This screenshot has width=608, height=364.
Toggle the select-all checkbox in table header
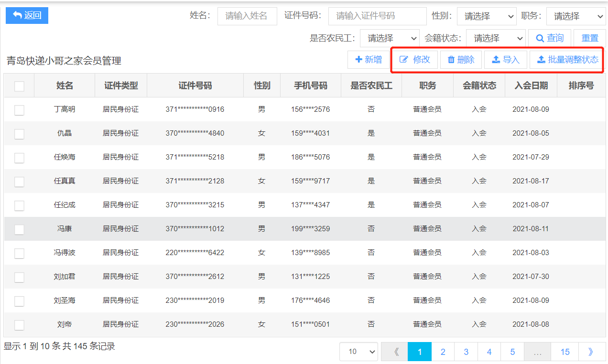(x=19, y=86)
